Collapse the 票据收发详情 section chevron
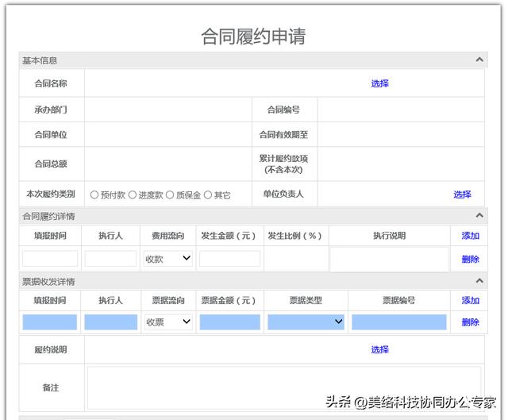 click(x=479, y=281)
